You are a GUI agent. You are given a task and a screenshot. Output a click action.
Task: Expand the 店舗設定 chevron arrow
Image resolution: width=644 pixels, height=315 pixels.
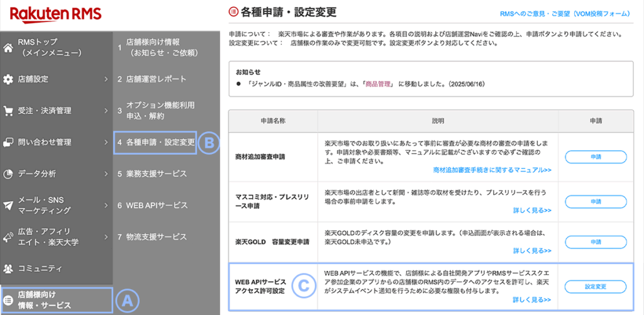pyautogui.click(x=106, y=79)
